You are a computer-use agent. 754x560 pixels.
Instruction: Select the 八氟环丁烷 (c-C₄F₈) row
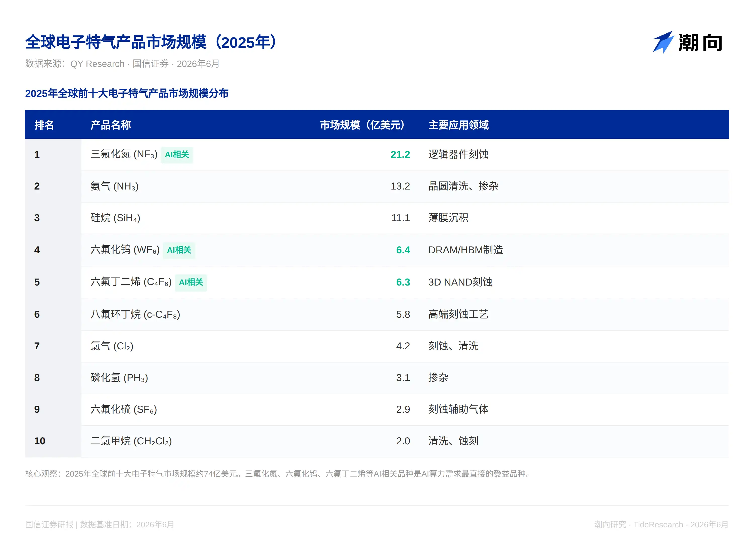[377, 315]
